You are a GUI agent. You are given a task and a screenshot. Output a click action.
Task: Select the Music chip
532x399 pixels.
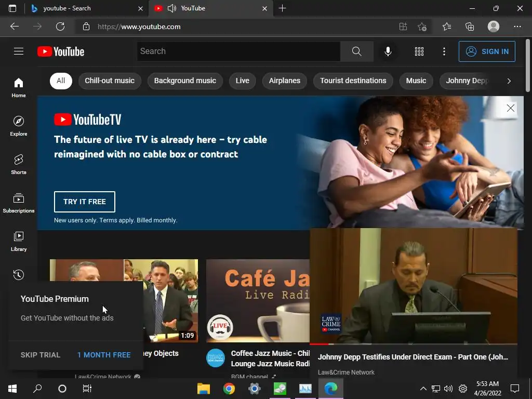pos(416,81)
